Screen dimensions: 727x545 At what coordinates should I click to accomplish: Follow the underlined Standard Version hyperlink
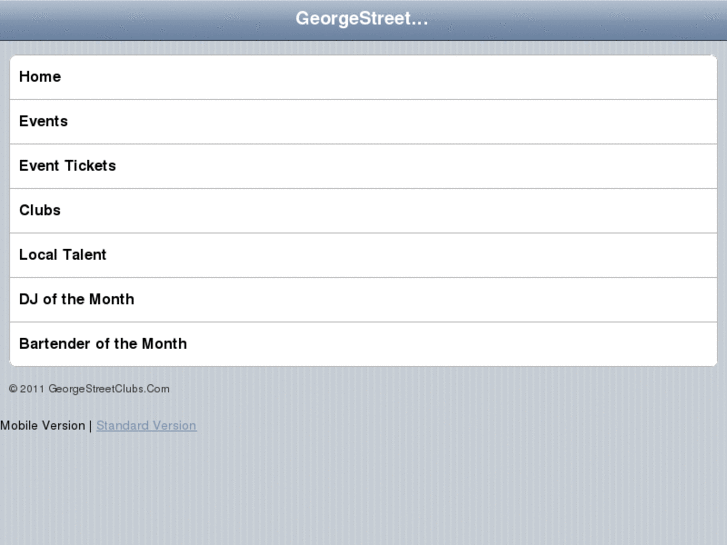(x=146, y=426)
